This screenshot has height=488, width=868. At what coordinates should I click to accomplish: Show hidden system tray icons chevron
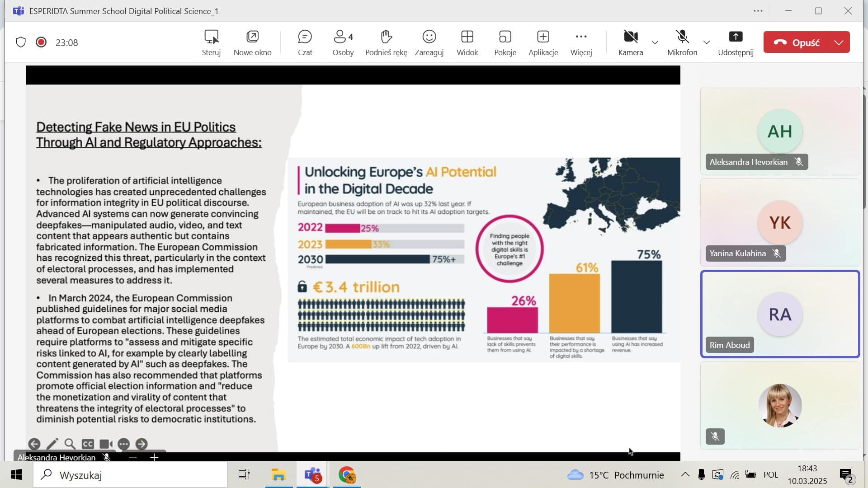click(685, 474)
